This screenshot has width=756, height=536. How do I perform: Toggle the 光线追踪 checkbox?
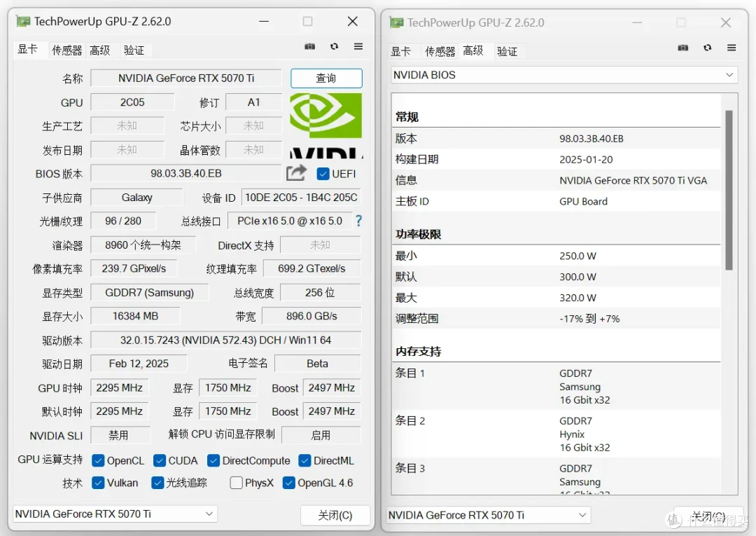coord(157,483)
